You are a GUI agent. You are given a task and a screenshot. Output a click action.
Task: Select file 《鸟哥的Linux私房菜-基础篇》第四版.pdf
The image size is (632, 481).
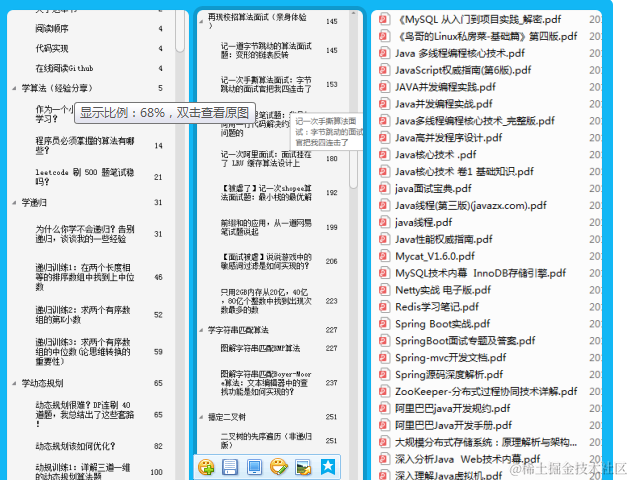(488, 36)
